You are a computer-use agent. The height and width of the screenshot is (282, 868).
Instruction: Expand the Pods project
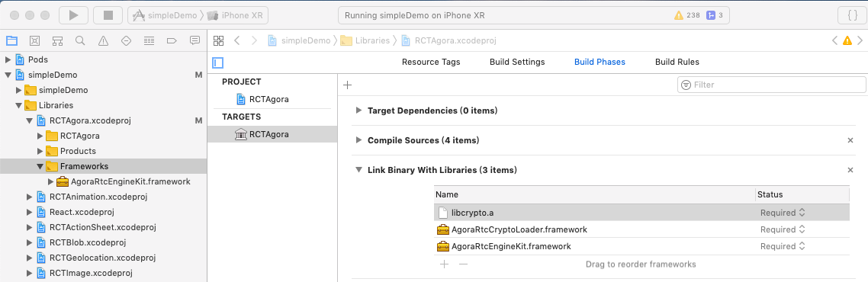pyautogui.click(x=8, y=59)
